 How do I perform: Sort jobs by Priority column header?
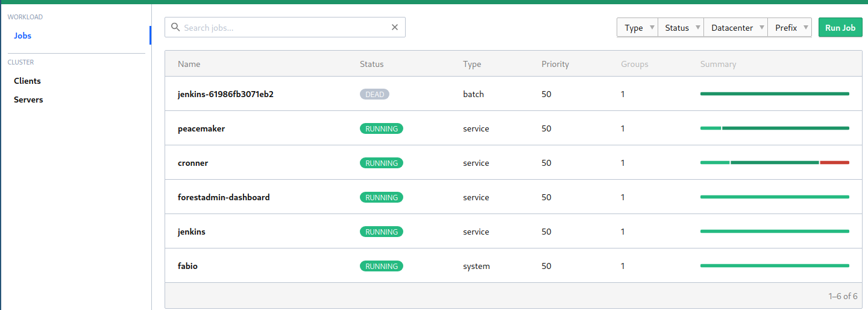555,64
